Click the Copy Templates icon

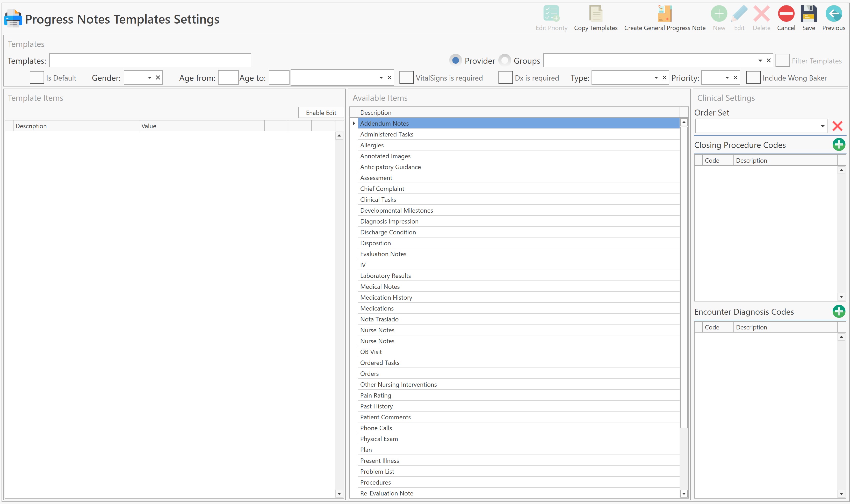[595, 14]
